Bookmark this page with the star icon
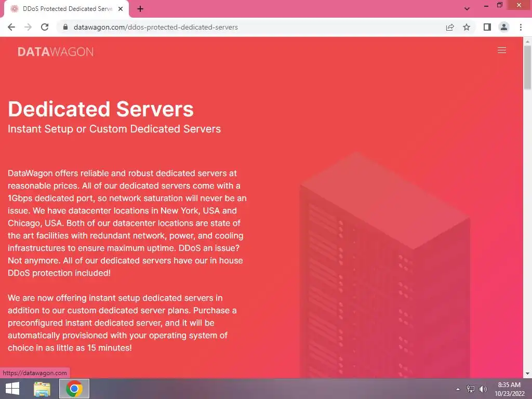Screen dimensions: 532x399 (467, 27)
